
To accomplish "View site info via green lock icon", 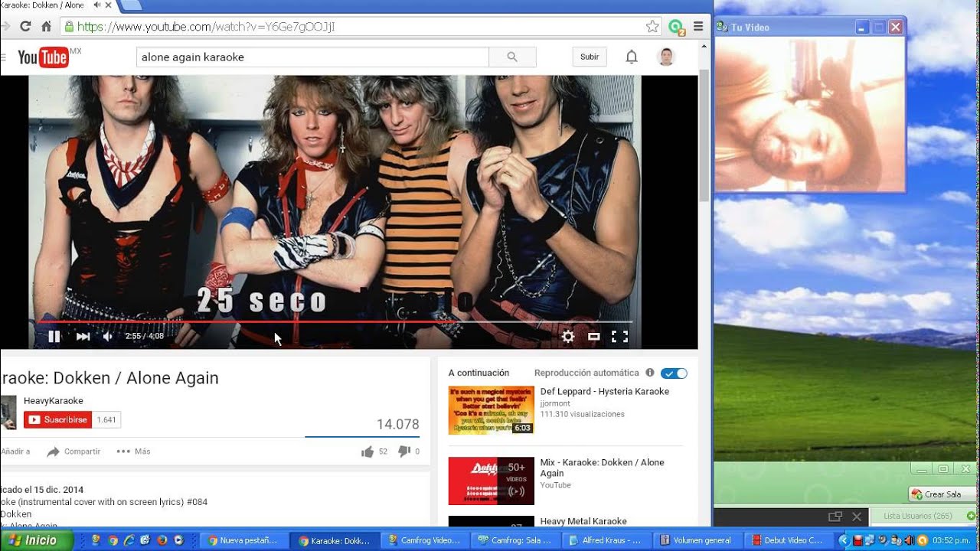I will 69,27.
